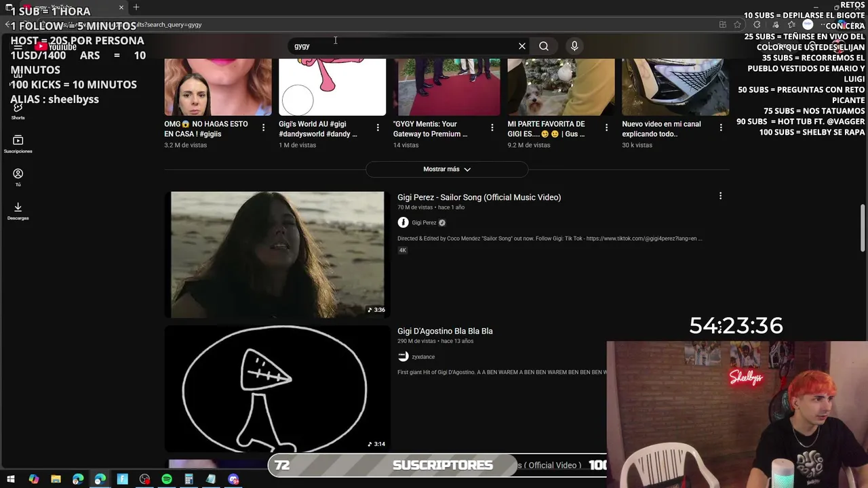Open options menu for 'Gigi's World AU' short
Screen dimensions: 868x488
(x=378, y=127)
